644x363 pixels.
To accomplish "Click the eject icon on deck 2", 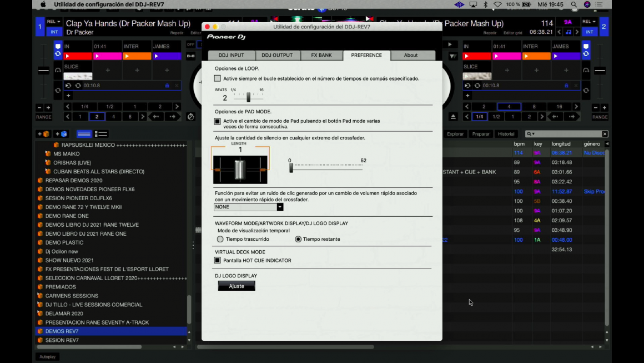I will tap(453, 117).
